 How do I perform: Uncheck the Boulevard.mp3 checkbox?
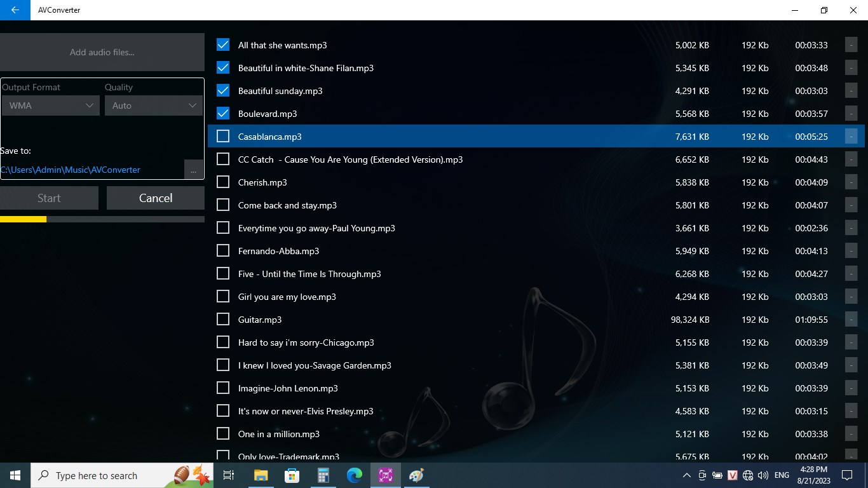point(223,114)
